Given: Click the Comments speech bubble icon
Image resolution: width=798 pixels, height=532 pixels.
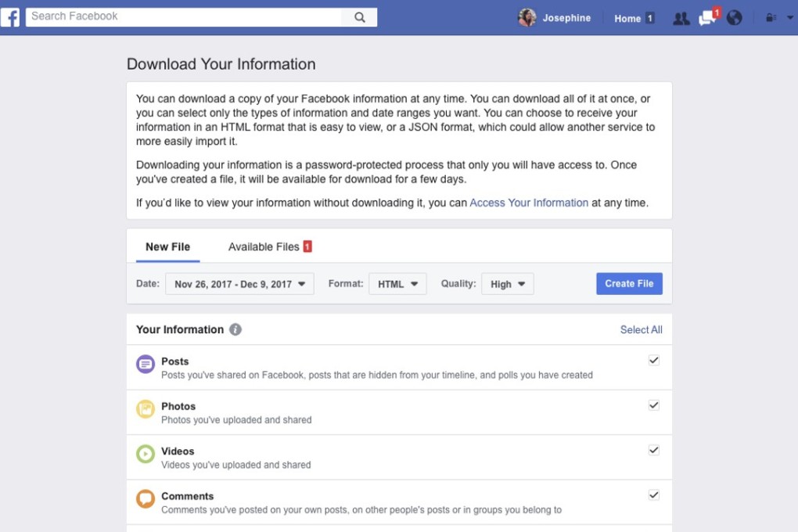Looking at the screenshot, I should point(145,498).
